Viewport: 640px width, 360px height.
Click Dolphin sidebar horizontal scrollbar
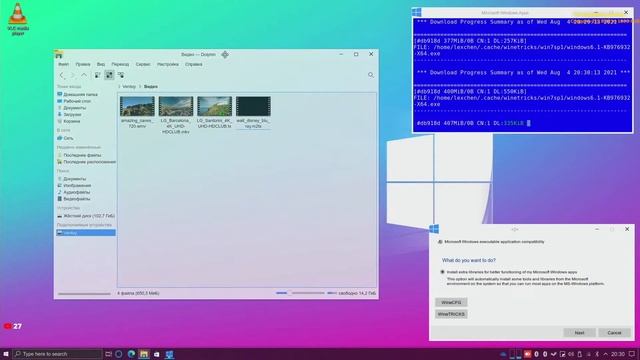click(x=84, y=293)
